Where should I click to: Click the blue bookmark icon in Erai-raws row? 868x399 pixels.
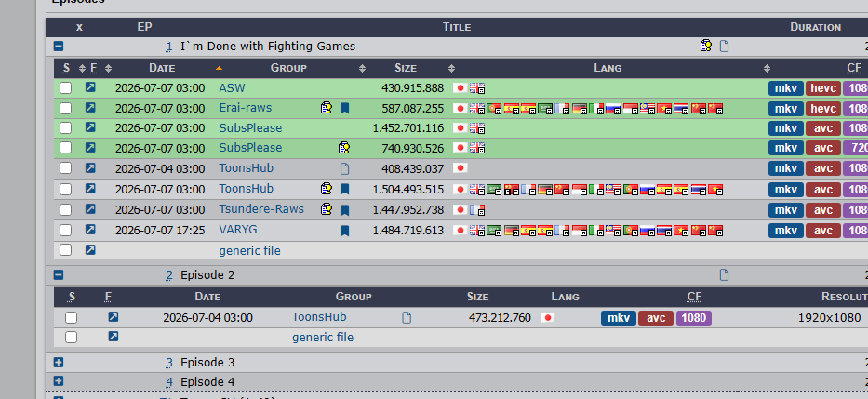(x=344, y=109)
